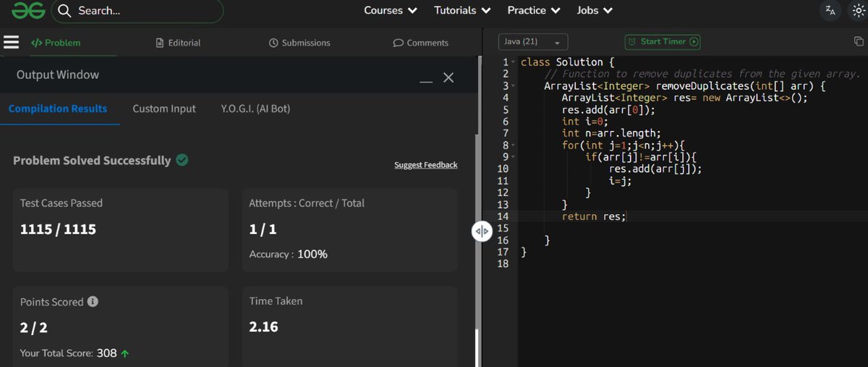Switch to the Editorial tab
This screenshot has height=367, width=868.
tap(178, 43)
